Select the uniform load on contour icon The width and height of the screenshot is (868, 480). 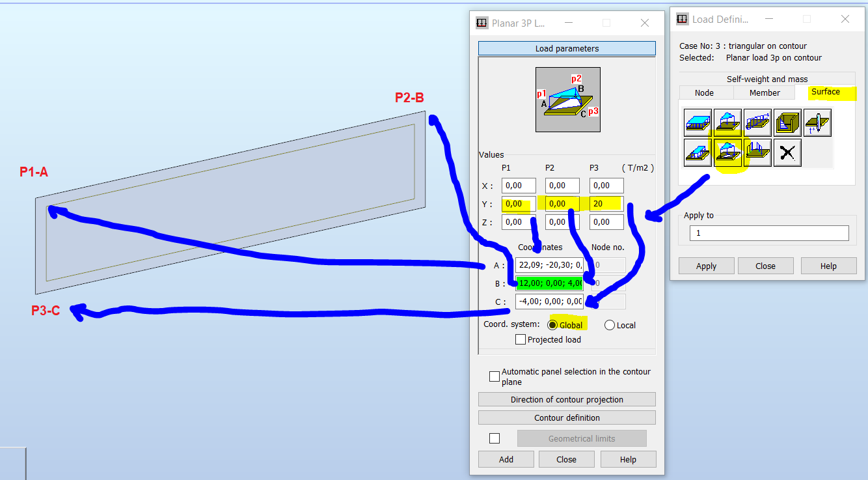click(698, 152)
